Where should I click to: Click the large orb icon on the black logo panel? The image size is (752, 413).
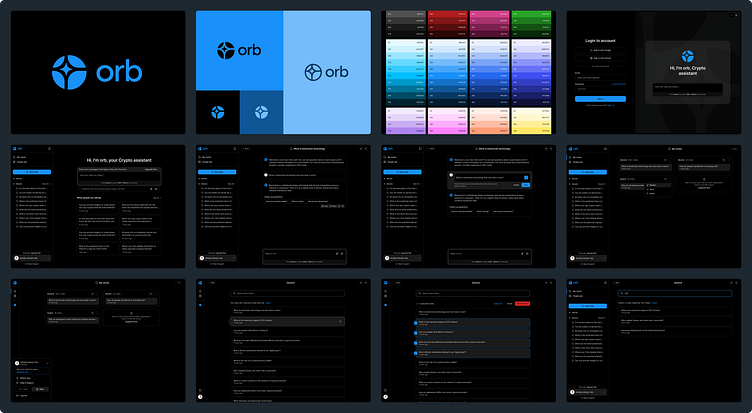[69, 72]
